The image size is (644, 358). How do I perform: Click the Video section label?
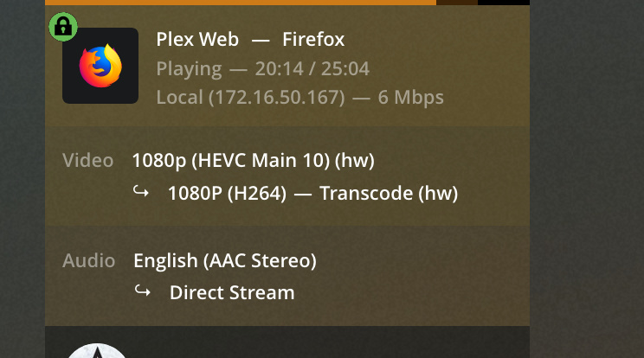coord(88,160)
